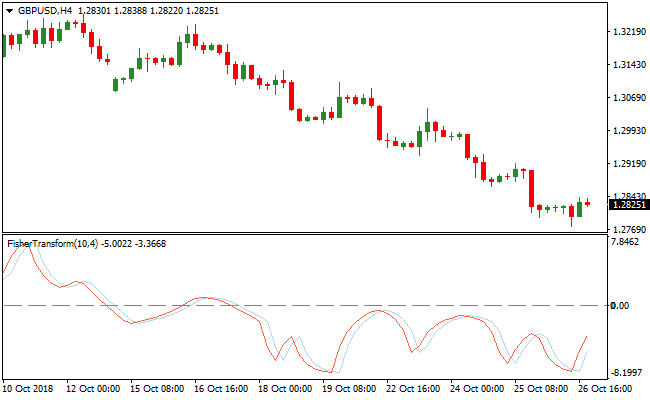Click the last red candle on the chart
Screen dimensions: 650x400
pyautogui.click(x=588, y=203)
